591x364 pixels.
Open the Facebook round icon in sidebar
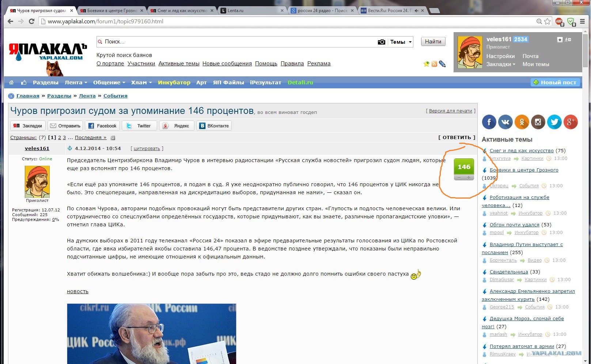tap(489, 122)
